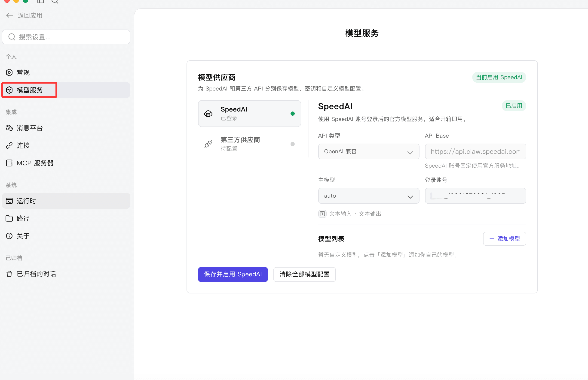Open the API 类型 dropdown showing OpenAI 兼容
This screenshot has height=380, width=588.
(369, 151)
